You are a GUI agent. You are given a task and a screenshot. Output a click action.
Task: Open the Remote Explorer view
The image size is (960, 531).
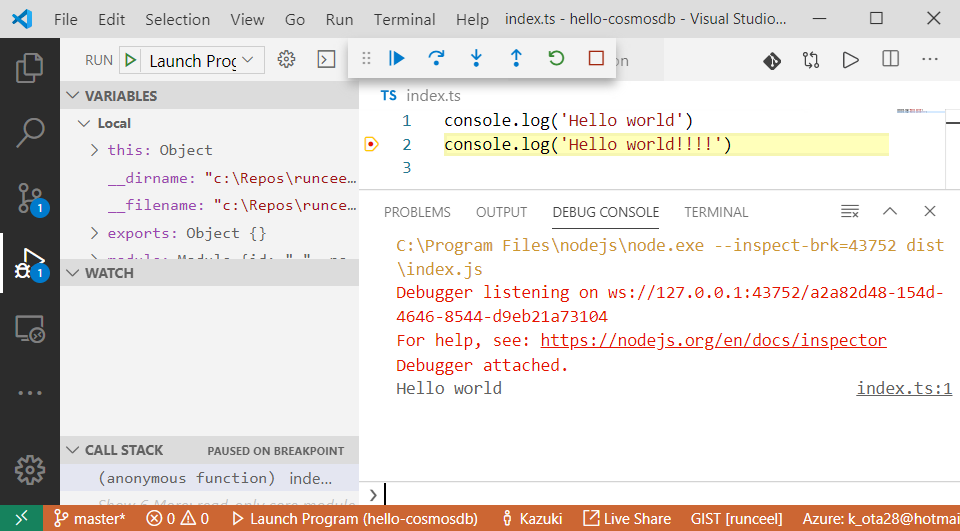tap(29, 329)
